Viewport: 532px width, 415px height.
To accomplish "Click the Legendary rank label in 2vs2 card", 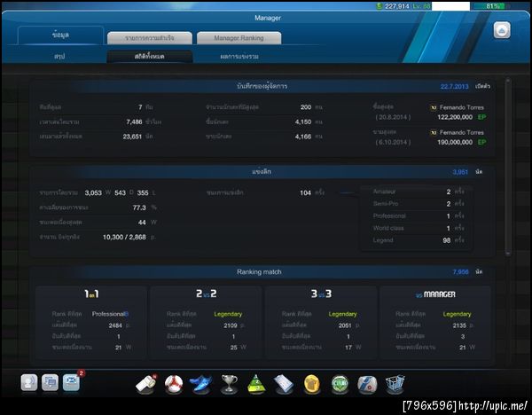I will tap(228, 314).
